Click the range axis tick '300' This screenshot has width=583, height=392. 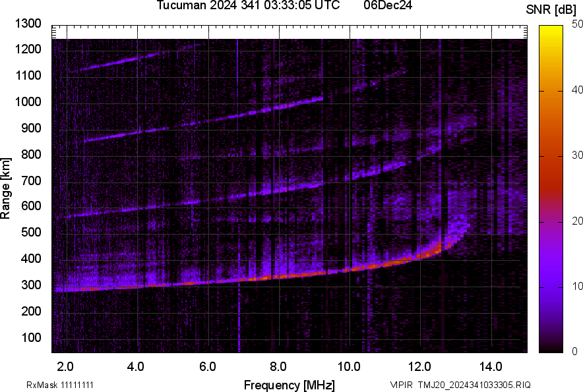click(x=31, y=285)
